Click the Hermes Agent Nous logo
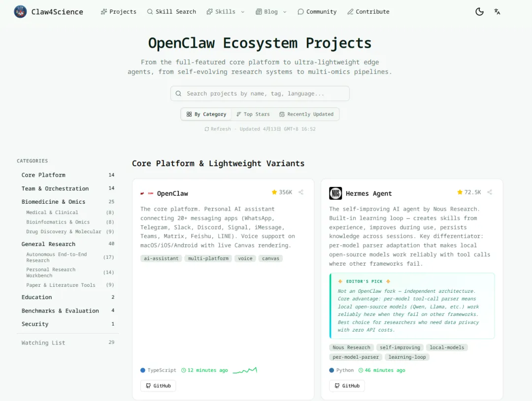 (335, 193)
